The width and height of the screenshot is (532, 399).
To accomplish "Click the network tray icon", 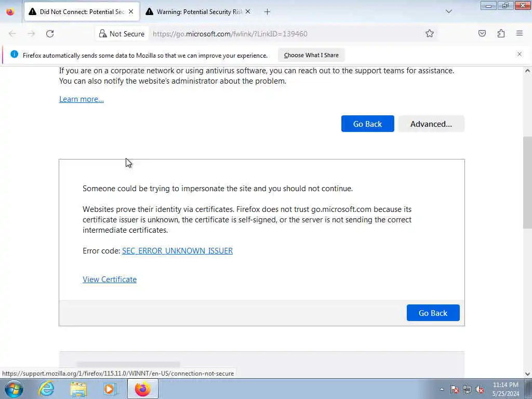I will 467,389.
